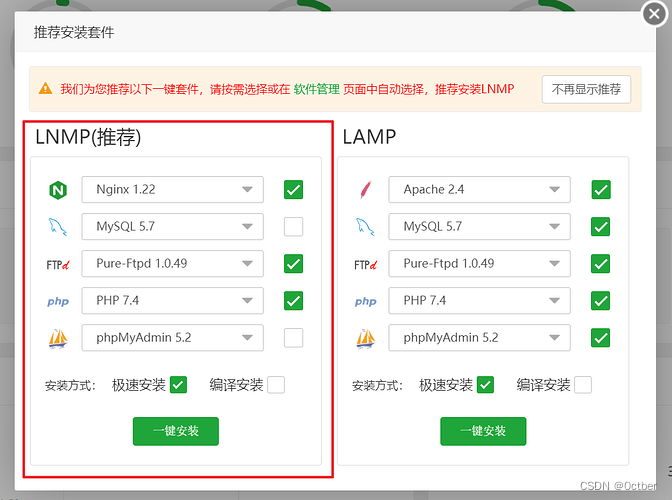Click 不再显示推荐 button

(x=586, y=89)
